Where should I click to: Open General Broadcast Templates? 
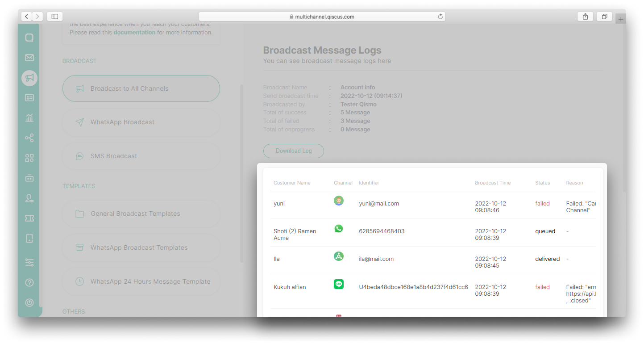(141, 214)
